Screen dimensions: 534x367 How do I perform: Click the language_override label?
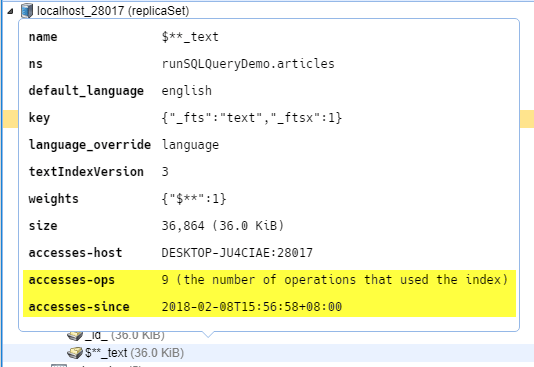(x=90, y=145)
